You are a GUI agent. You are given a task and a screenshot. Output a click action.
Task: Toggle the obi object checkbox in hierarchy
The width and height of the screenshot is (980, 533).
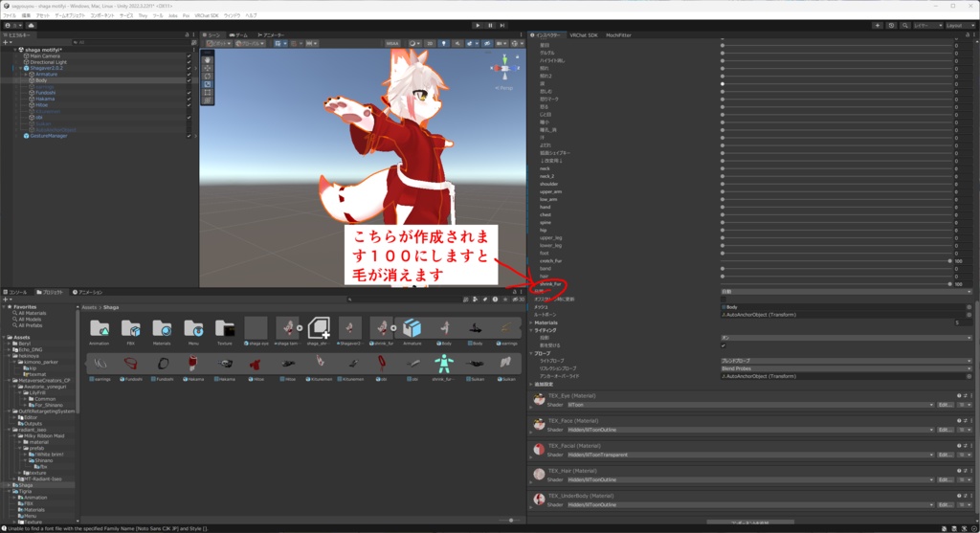tap(189, 118)
